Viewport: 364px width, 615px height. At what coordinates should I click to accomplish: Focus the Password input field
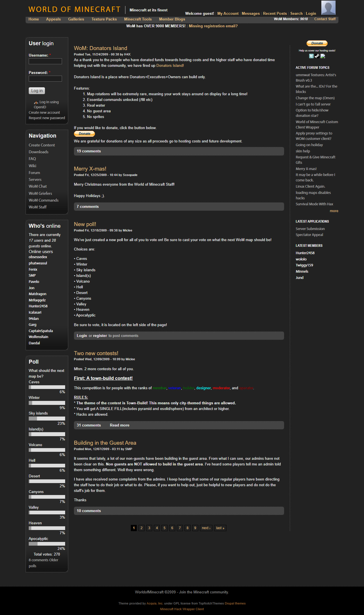tap(45, 78)
